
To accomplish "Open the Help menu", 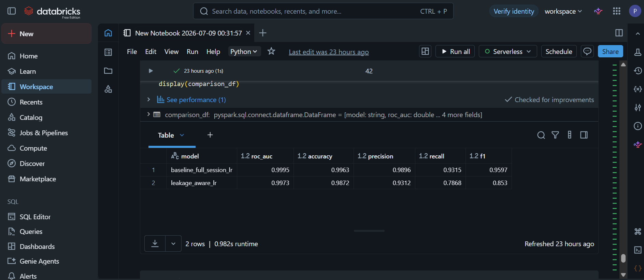I will pyautogui.click(x=213, y=52).
